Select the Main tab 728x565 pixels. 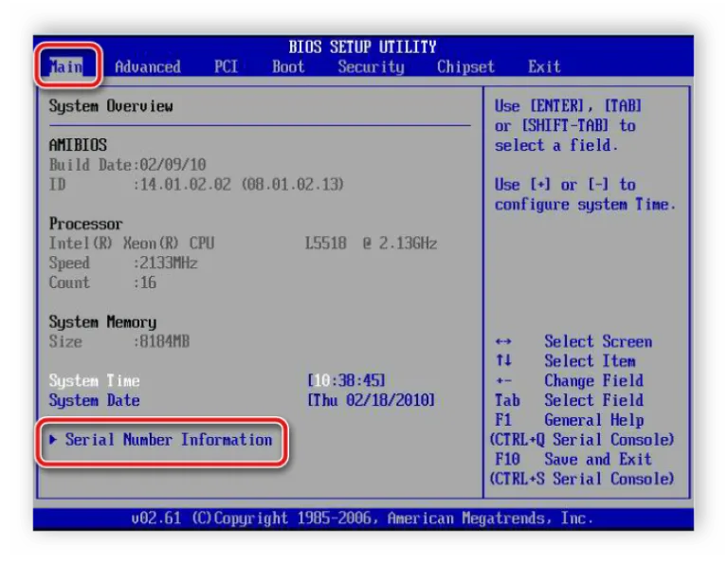point(66,66)
